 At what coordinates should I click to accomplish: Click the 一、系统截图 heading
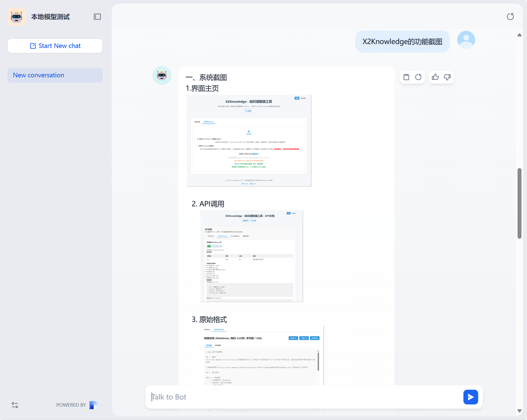click(206, 78)
